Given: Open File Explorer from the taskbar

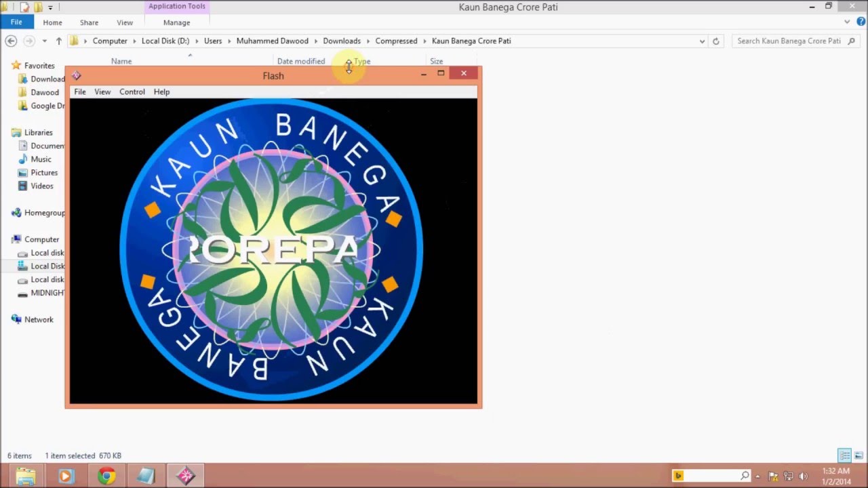Looking at the screenshot, I should (26, 476).
